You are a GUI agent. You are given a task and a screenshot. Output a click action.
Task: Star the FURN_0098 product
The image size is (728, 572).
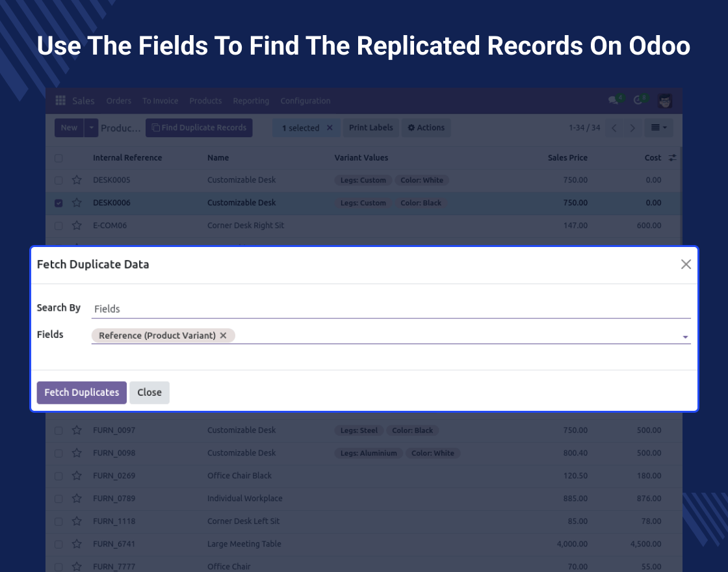(77, 453)
